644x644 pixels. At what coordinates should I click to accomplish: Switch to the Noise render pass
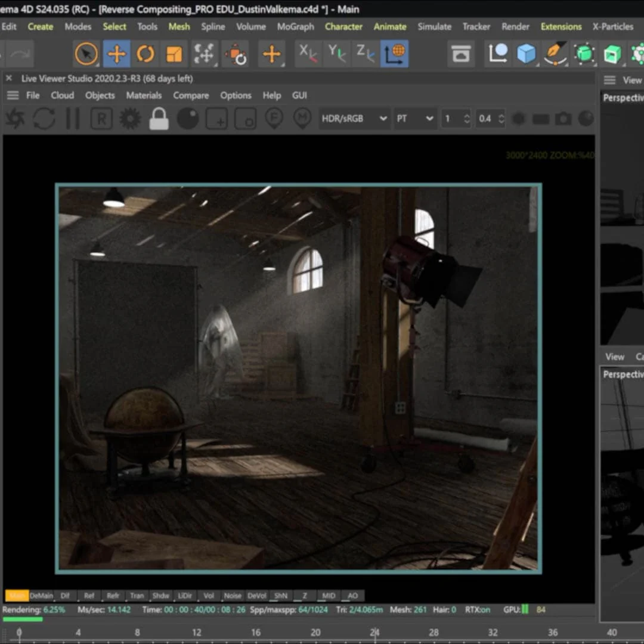(x=232, y=595)
